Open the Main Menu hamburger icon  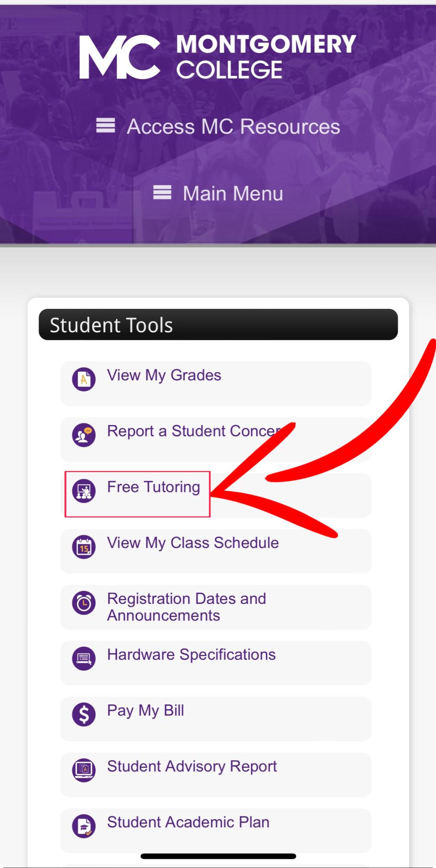[x=162, y=193]
